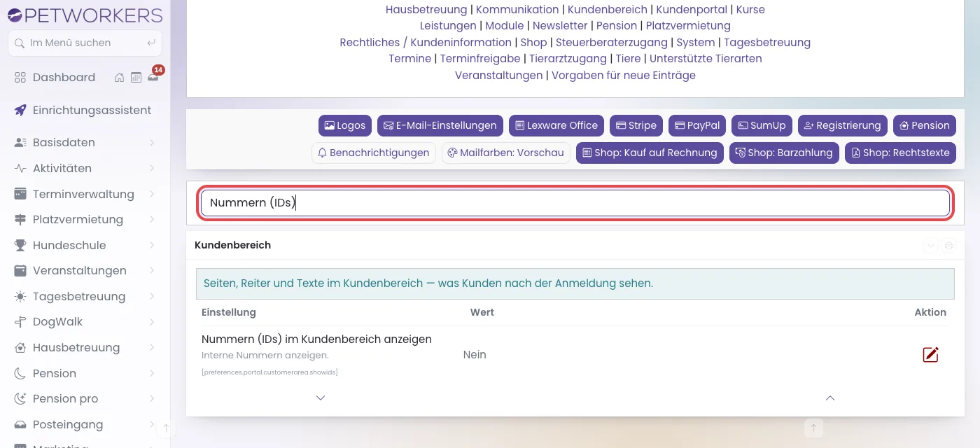Click the DogWalk signpost icon
This screenshot has height=448, width=980.
click(x=20, y=322)
